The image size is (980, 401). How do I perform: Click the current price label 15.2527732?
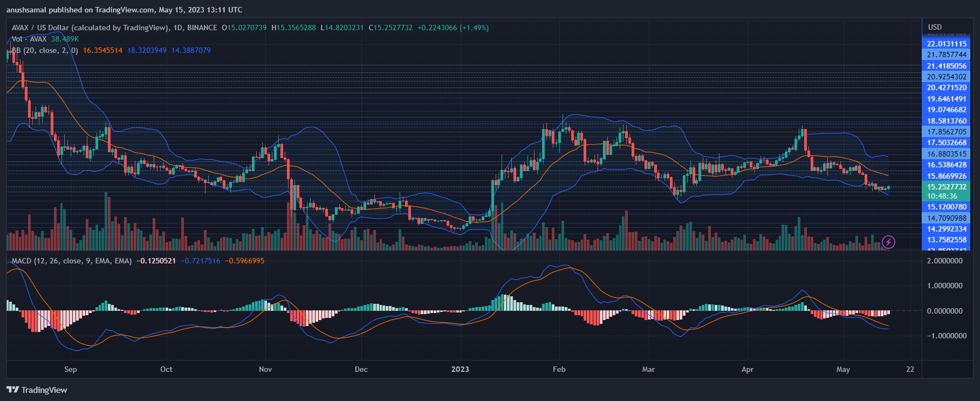pos(947,187)
